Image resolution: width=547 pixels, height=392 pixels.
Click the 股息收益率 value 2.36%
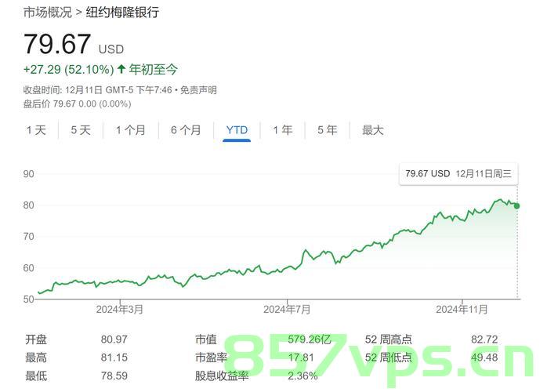[302, 376]
